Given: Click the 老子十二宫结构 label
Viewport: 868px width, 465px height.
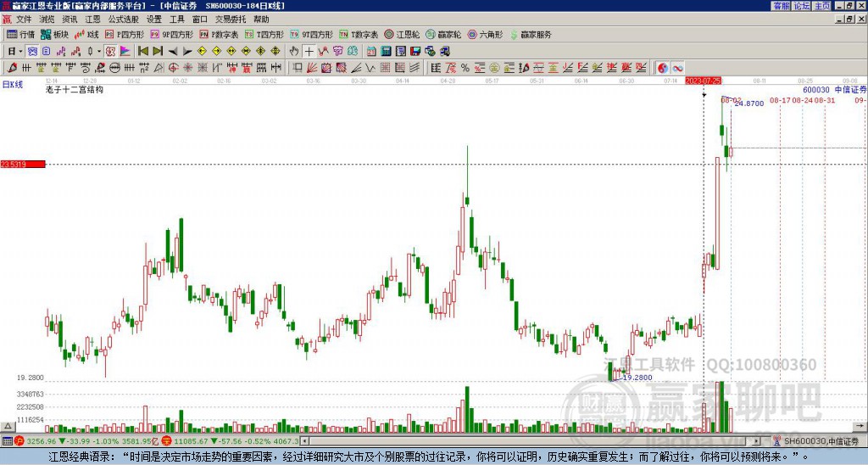Looking at the screenshot, I should click(x=75, y=89).
